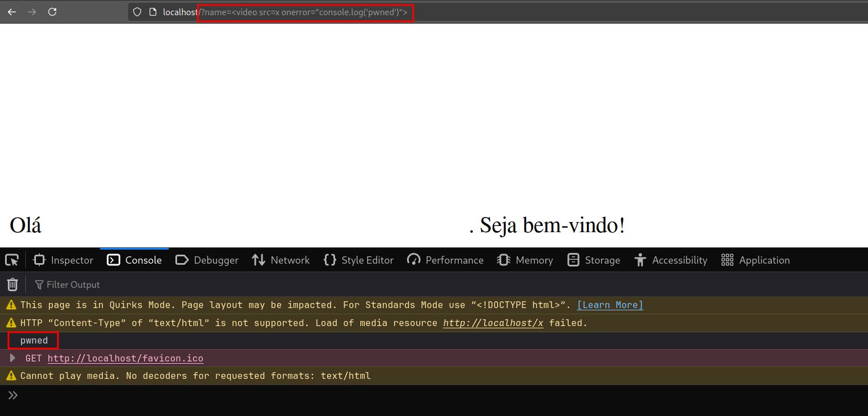Click the URL address bar
The width and height of the screenshot is (868, 416).
(x=306, y=12)
